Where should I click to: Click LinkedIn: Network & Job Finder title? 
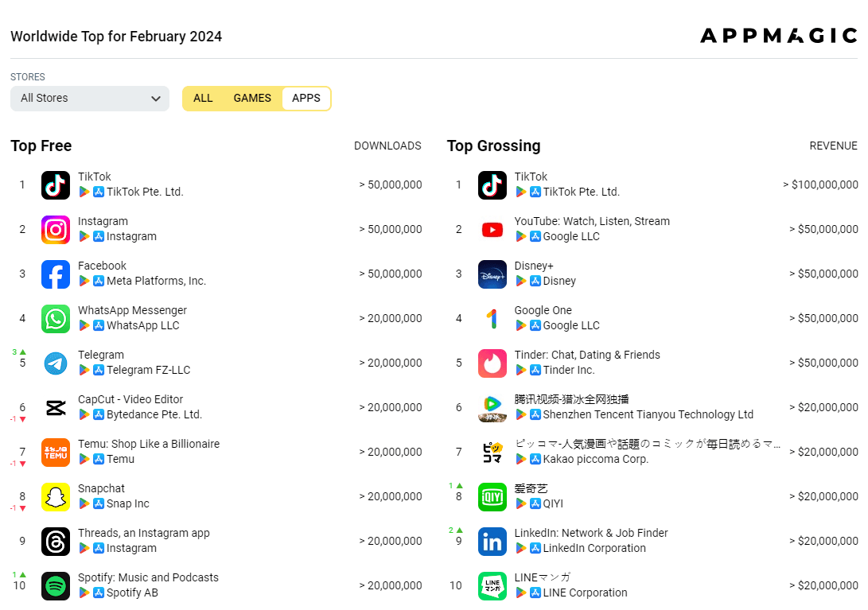(591, 533)
